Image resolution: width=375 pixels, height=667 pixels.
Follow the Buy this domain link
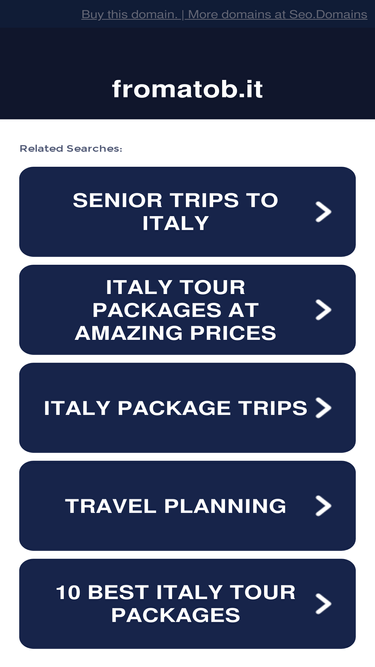tap(130, 14)
